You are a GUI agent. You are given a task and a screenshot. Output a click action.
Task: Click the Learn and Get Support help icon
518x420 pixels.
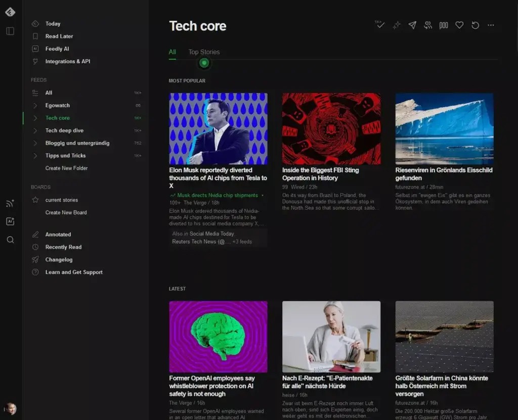(x=35, y=272)
